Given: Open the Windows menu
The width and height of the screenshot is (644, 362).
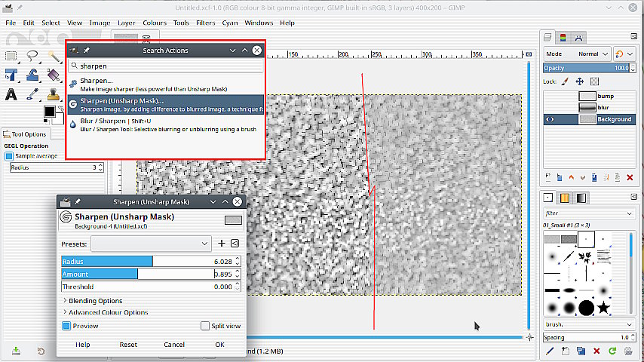Looking at the screenshot, I should click(259, 23).
